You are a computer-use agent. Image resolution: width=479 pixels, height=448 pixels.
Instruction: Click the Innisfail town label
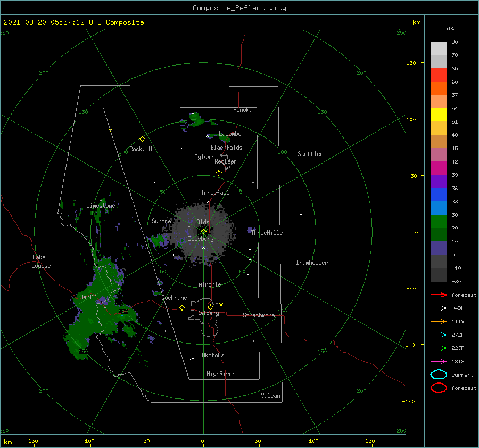(x=215, y=193)
